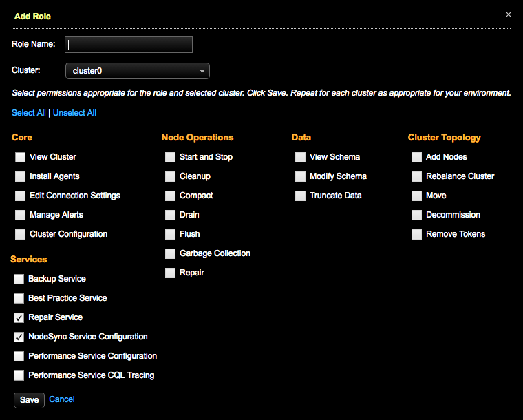The height and width of the screenshot is (420, 523).
Task: Enable Start and Stop node operation
Action: click(170, 158)
